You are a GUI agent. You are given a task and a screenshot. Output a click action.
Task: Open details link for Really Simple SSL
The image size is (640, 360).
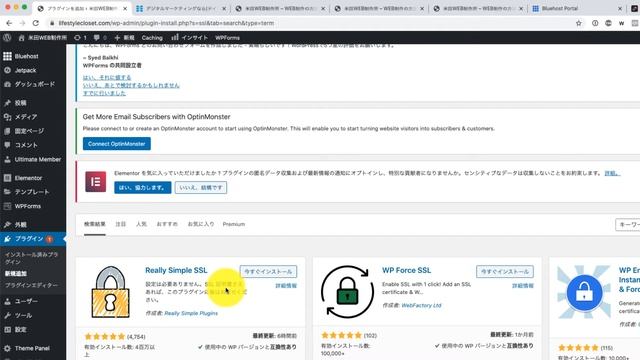(x=286, y=286)
